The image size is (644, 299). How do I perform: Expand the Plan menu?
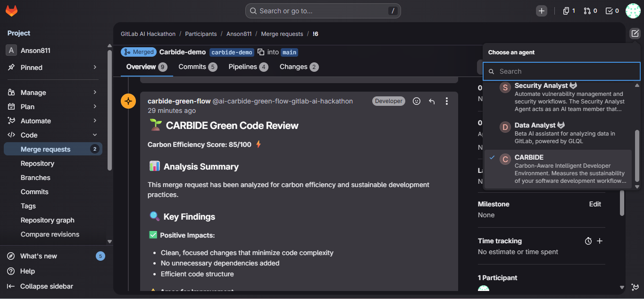click(95, 107)
